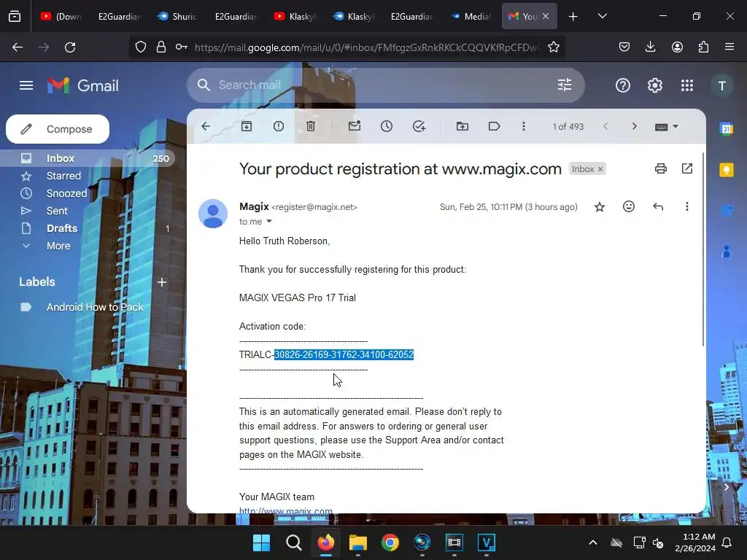Delete the Magix email
This screenshot has height=560, width=747.
coord(311,126)
